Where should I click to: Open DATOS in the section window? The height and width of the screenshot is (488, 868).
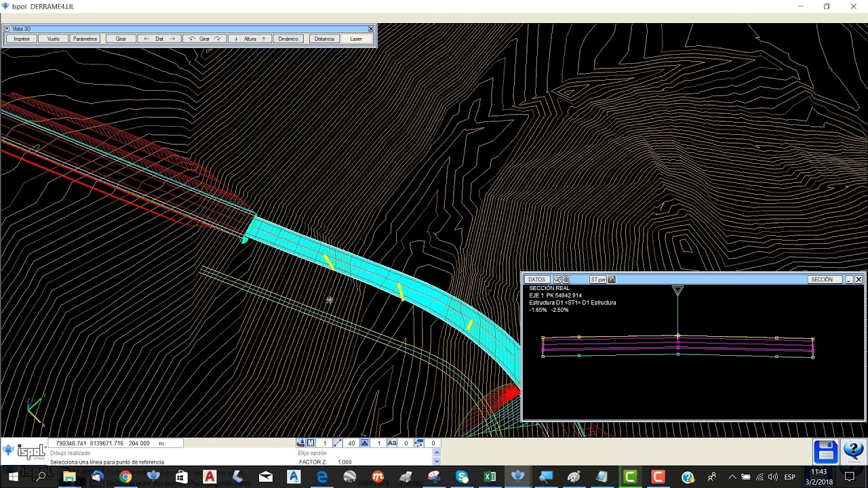pyautogui.click(x=536, y=279)
